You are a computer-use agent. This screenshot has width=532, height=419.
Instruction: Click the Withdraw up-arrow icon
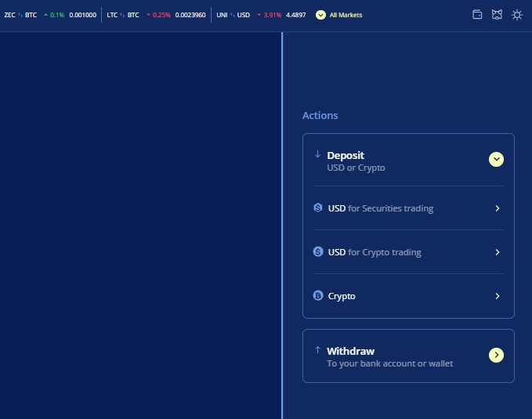[x=317, y=350]
